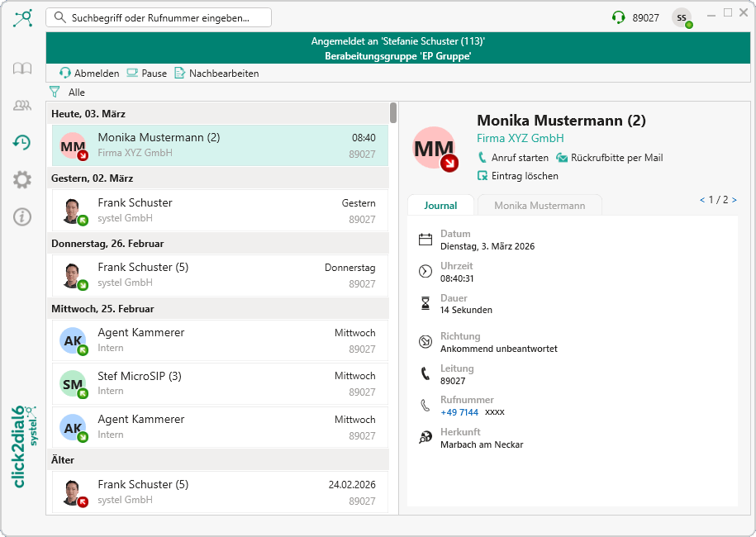Open the call journal history icon

pos(22,143)
